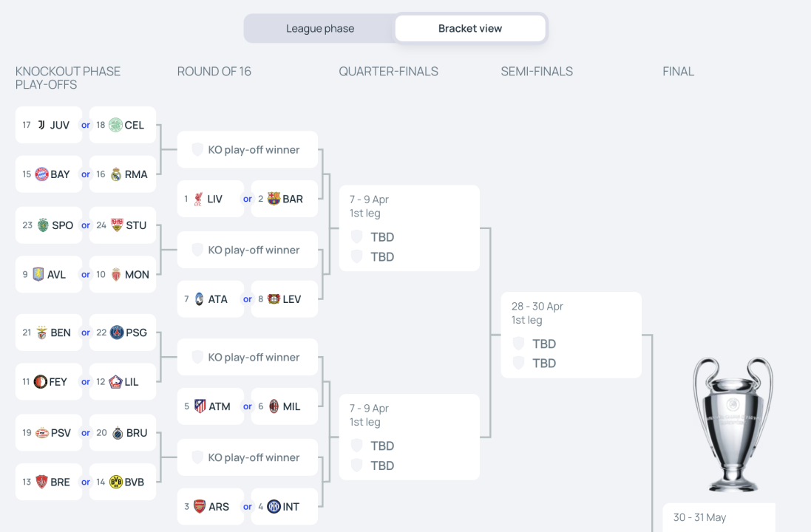The width and height of the screenshot is (811, 532).
Task: Click the Borussia Dortmund BVB logo
Action: [x=116, y=482]
